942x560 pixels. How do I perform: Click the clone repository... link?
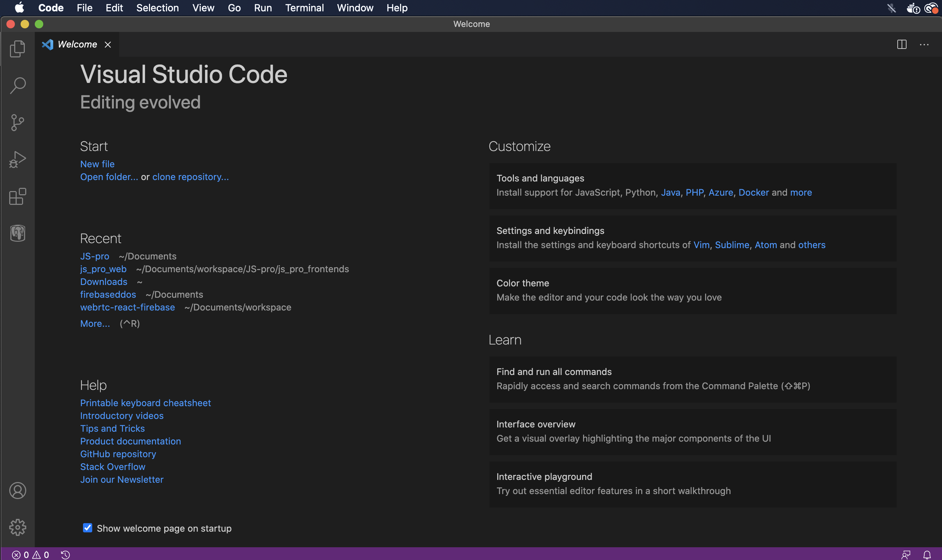tap(190, 177)
